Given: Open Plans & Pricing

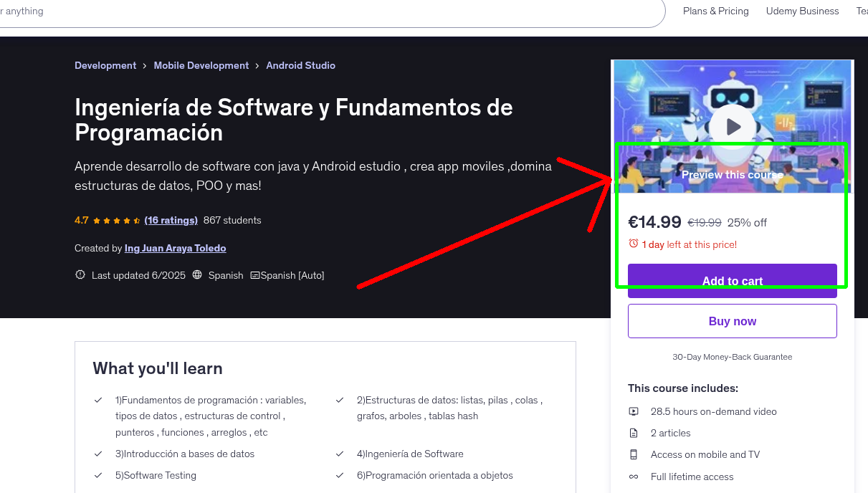Looking at the screenshot, I should (715, 11).
